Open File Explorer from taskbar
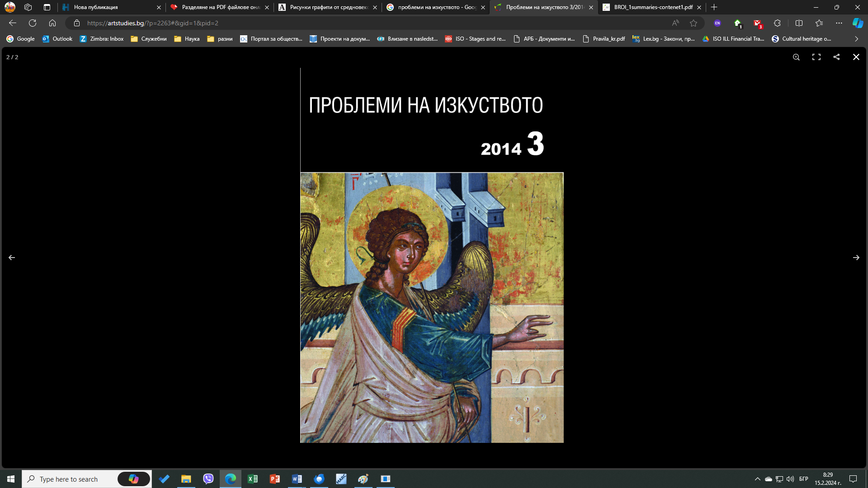Image resolution: width=868 pixels, height=488 pixels. pyautogui.click(x=186, y=479)
